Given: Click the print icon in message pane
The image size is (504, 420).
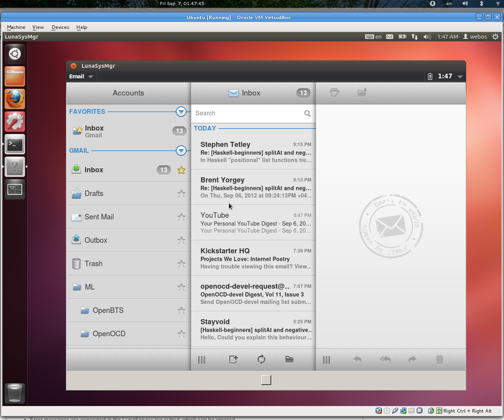Looking at the screenshot, I should pyautogui.click(x=335, y=93).
